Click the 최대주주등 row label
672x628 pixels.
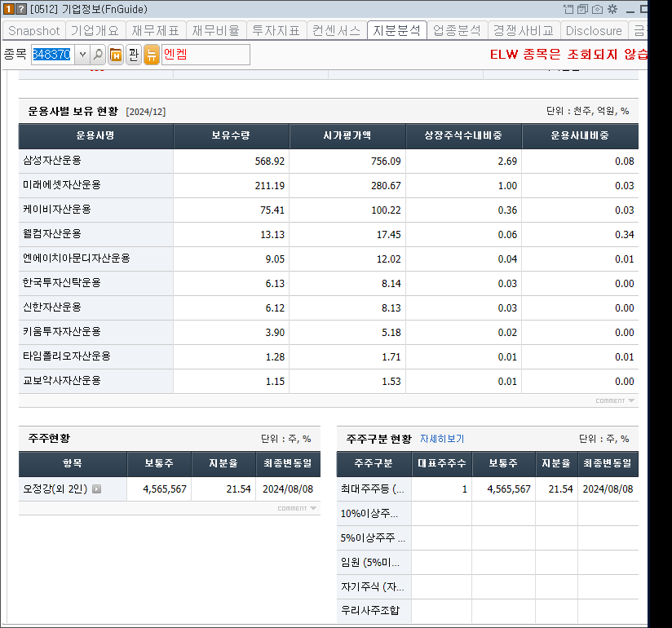click(372, 489)
